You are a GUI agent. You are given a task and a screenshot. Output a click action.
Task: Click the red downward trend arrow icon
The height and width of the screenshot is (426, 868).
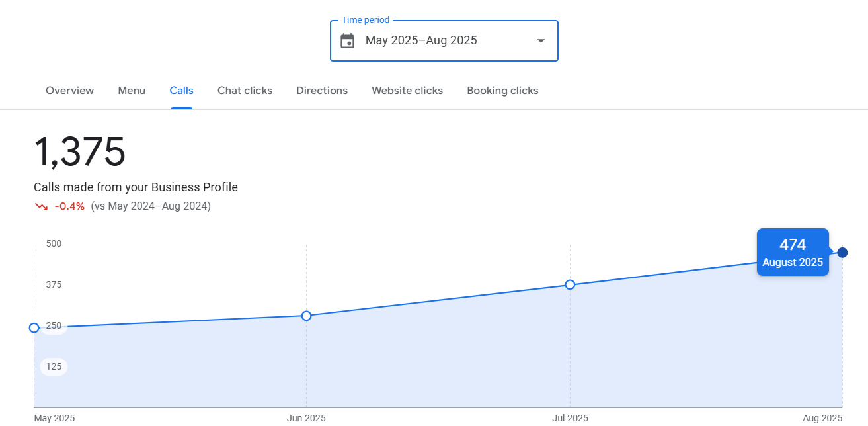pos(41,206)
